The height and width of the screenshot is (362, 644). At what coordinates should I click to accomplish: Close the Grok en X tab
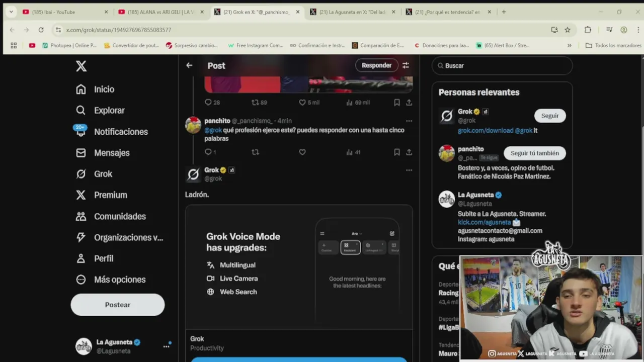pos(297,12)
